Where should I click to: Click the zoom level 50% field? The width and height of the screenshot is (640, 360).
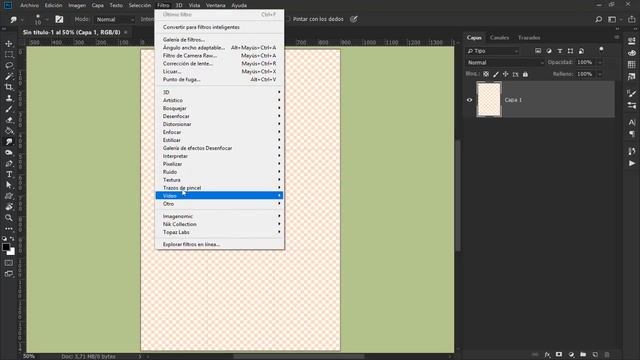tap(29, 356)
